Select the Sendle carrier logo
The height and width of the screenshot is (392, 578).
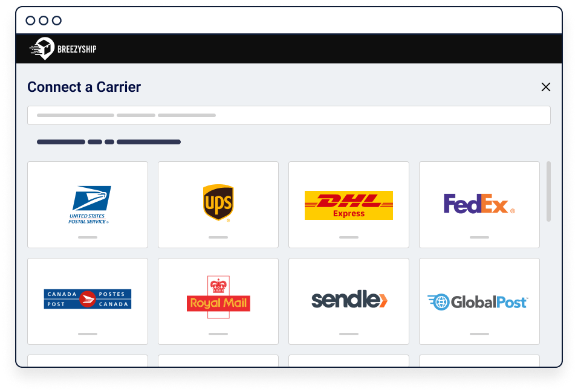349,299
